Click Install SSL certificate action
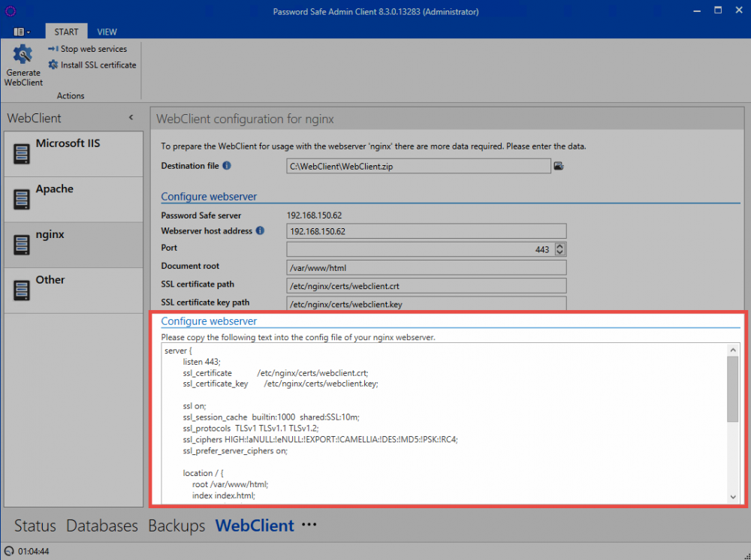 (x=92, y=65)
